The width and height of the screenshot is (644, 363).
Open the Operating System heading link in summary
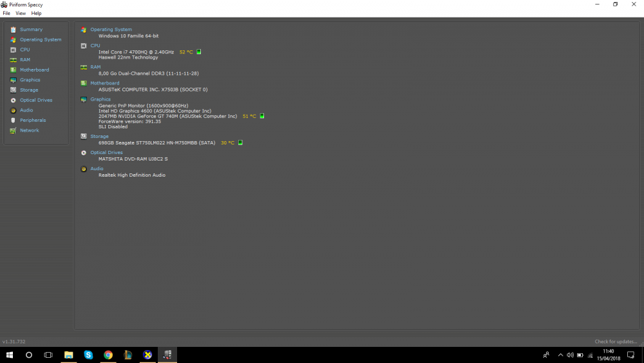pos(111,30)
